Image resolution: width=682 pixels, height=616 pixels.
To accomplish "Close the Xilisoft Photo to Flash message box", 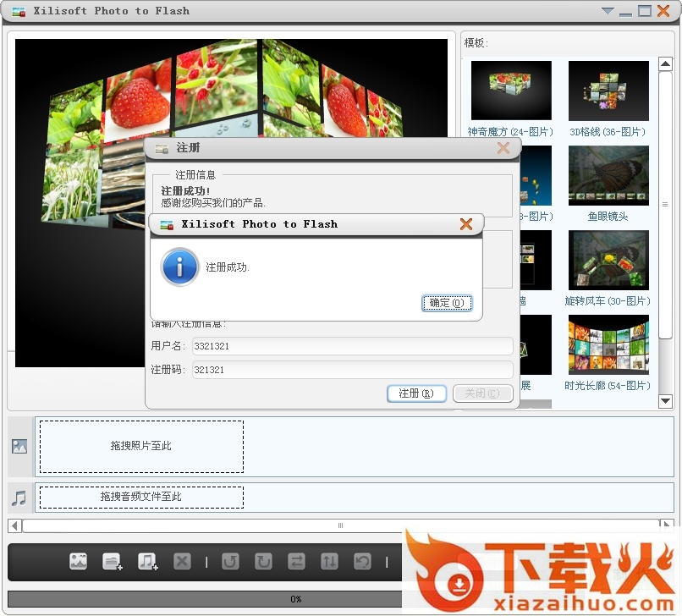I will pyautogui.click(x=466, y=224).
